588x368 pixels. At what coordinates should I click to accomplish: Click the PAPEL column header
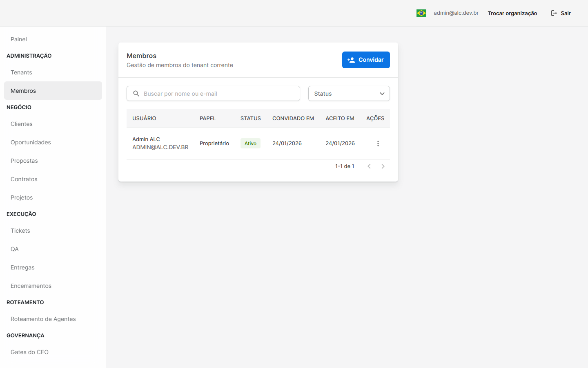pos(208,119)
